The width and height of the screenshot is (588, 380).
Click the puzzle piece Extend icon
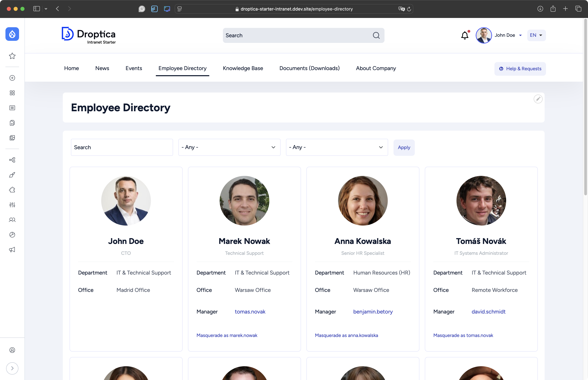point(12,190)
